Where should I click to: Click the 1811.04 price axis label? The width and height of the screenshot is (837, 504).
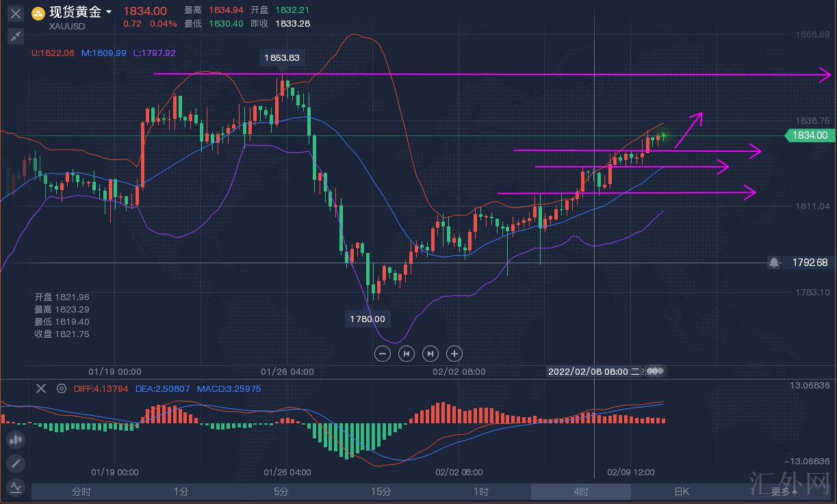click(x=811, y=206)
